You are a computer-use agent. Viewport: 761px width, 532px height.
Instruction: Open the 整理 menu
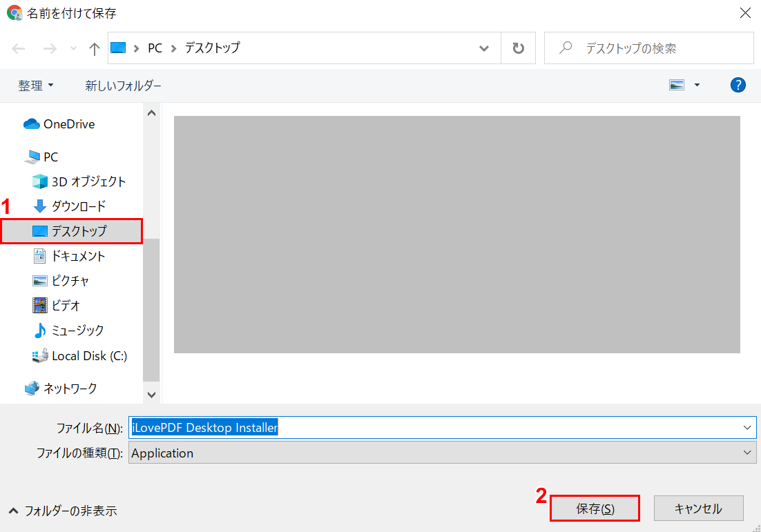pos(36,86)
